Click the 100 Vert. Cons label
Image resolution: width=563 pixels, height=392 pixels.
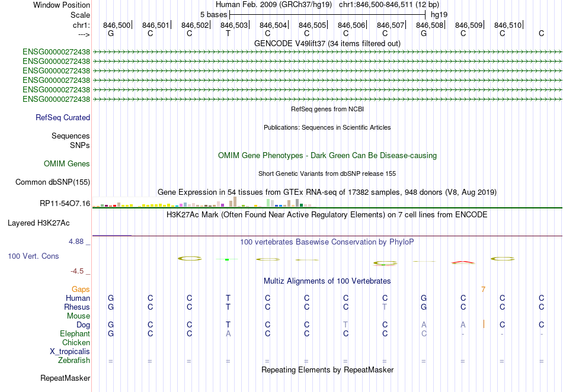tap(33, 256)
